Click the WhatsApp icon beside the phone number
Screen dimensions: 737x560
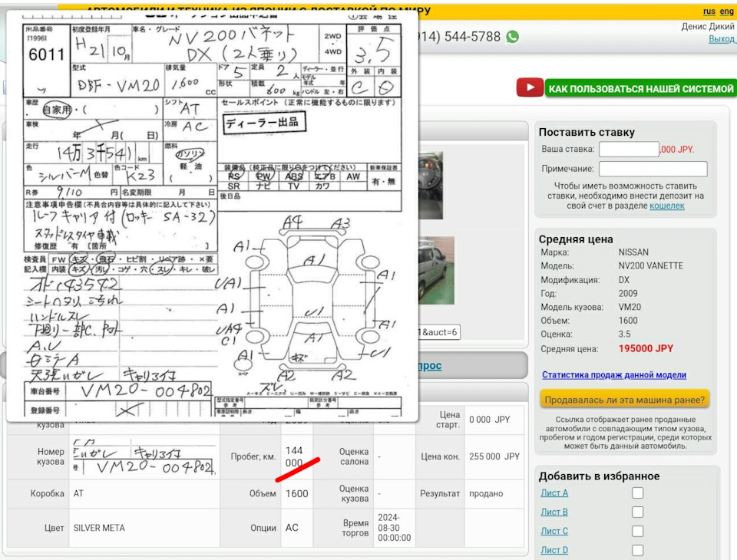[x=512, y=37]
